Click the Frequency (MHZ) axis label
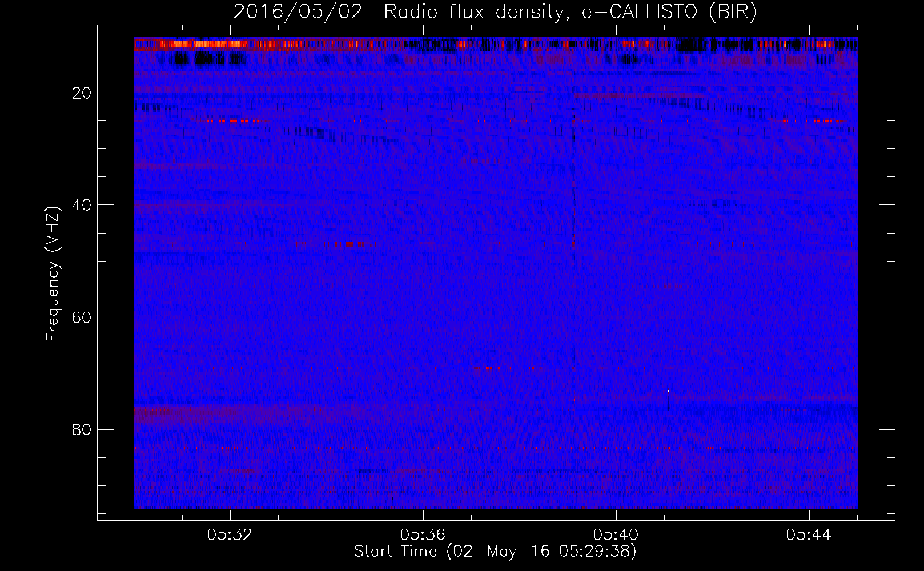 click(x=53, y=274)
